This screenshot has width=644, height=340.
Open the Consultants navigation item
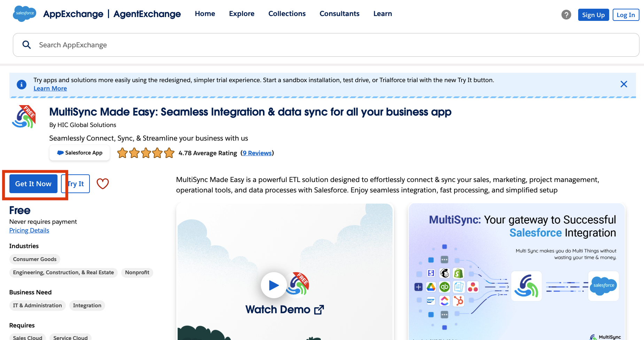click(339, 14)
